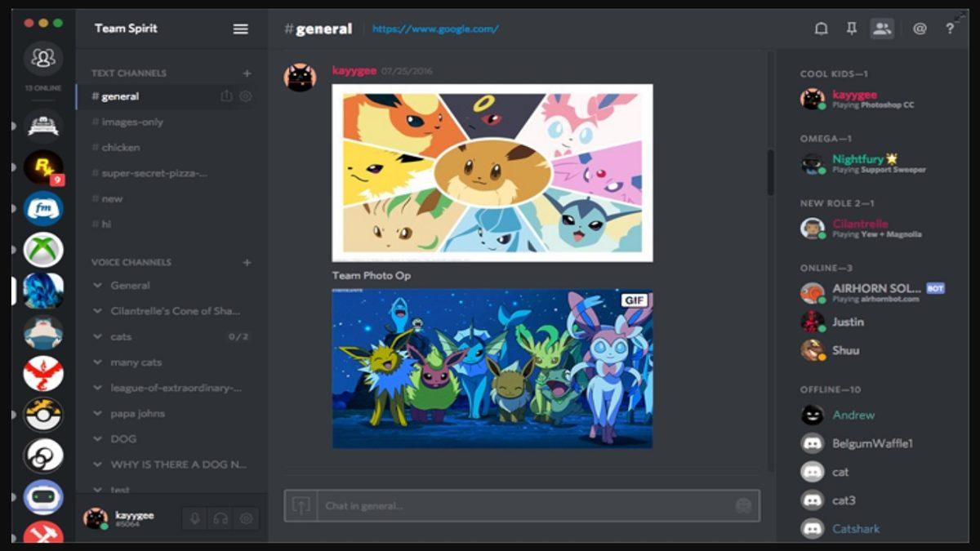Open the emoji picker in the message box
The height and width of the screenshot is (551, 980).
pos(743,505)
